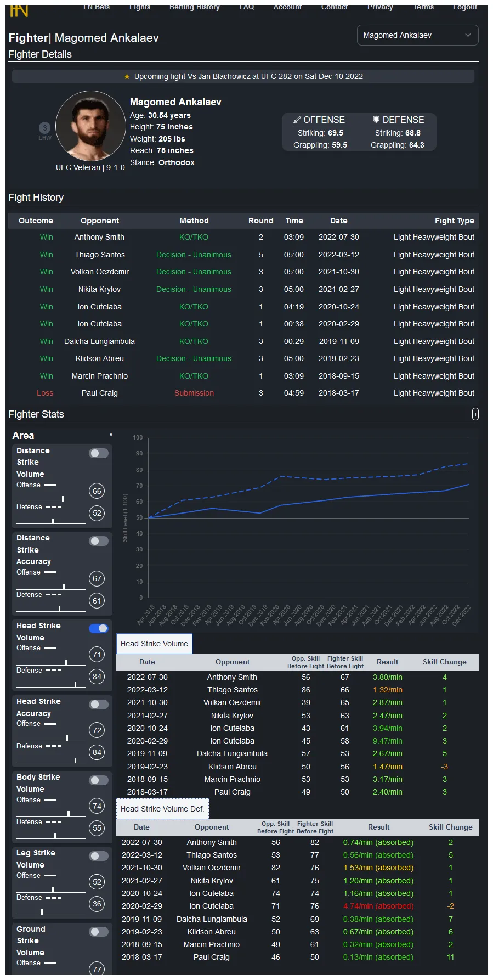Click the offense sword icon
The image size is (493, 980).
[297, 120]
